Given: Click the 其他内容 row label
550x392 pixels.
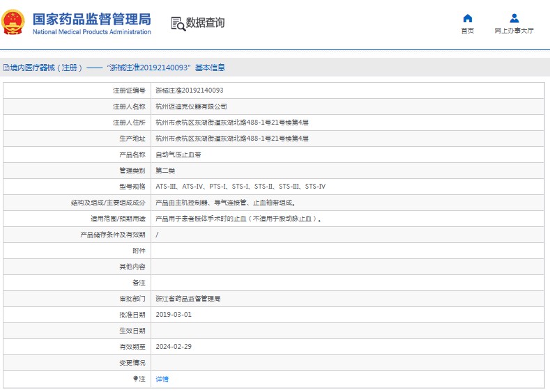Looking at the screenshot, I should click(x=132, y=267).
